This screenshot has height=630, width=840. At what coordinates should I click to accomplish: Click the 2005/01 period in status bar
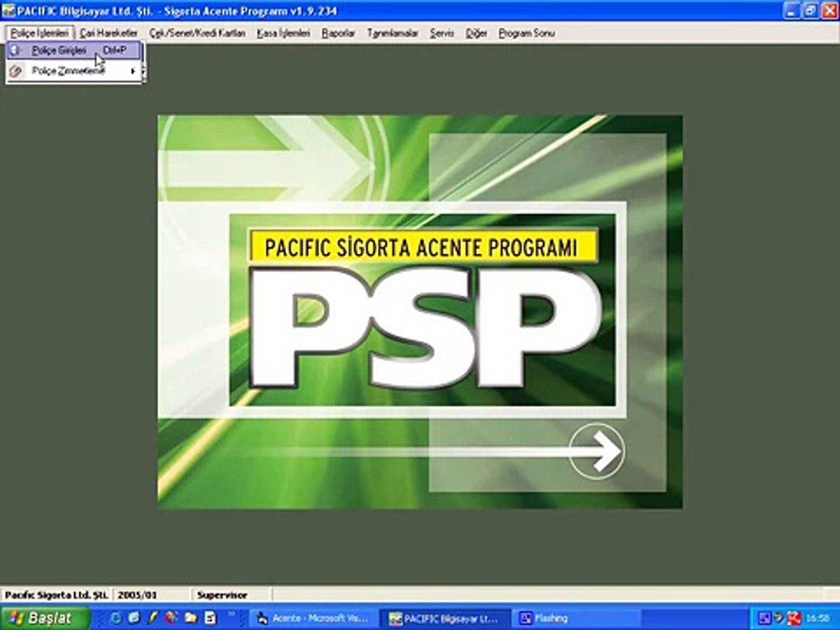137,595
